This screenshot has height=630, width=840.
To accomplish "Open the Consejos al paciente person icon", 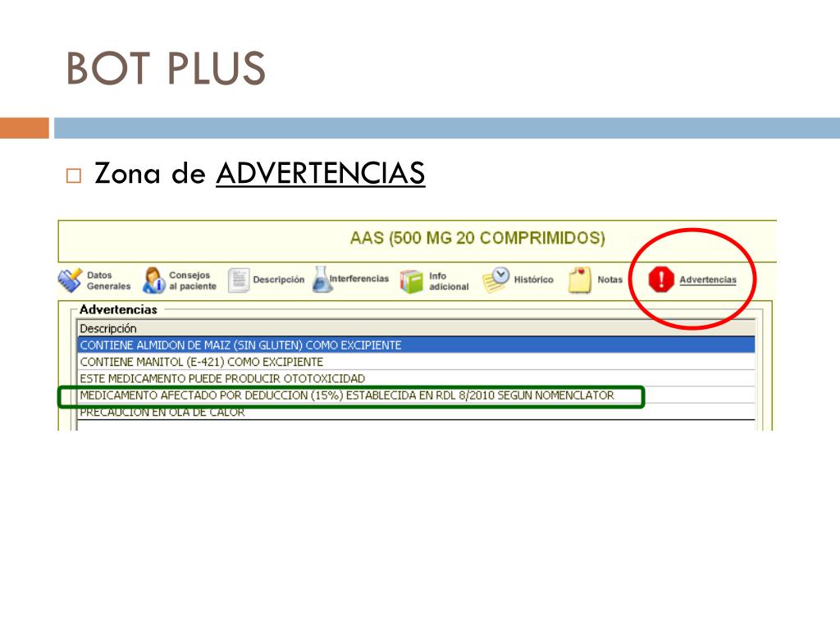I will [153, 281].
